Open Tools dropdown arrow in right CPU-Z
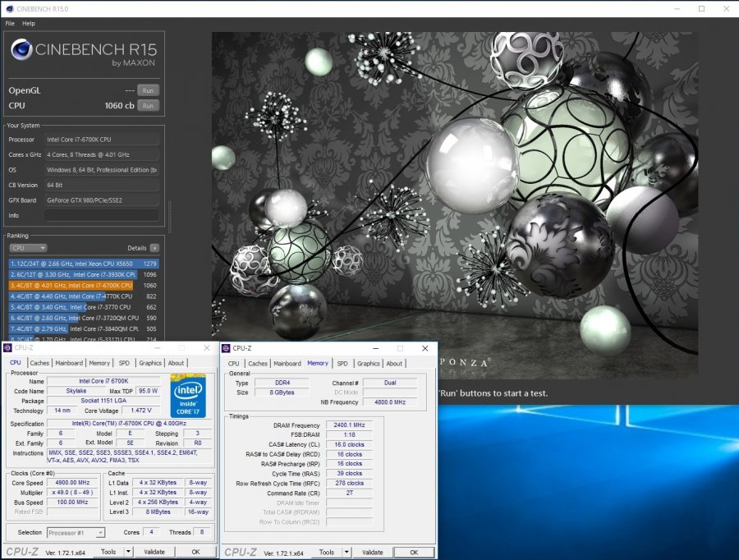The image size is (739, 560). [x=347, y=552]
